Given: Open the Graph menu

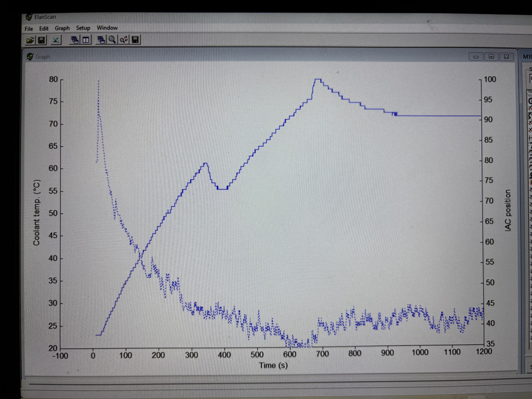Looking at the screenshot, I should [62, 28].
